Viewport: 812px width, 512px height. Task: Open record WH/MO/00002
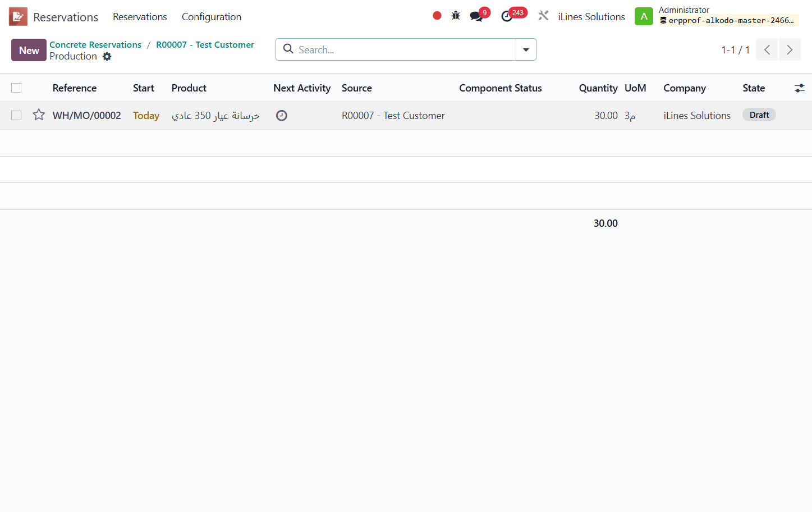click(x=87, y=116)
